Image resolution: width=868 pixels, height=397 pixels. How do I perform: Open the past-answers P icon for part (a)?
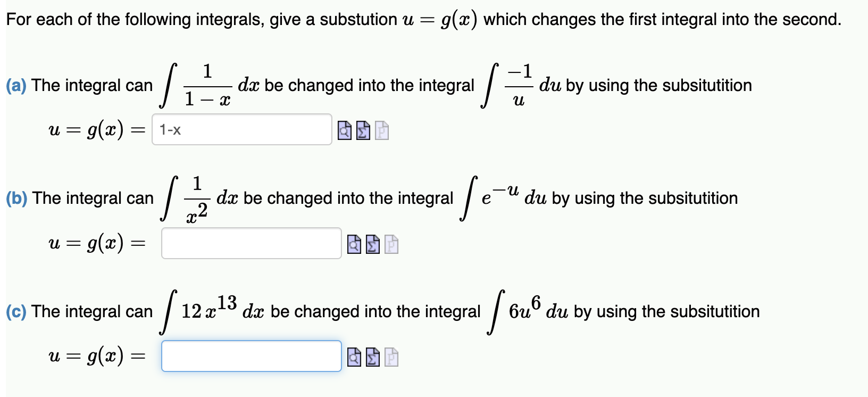[x=381, y=131]
